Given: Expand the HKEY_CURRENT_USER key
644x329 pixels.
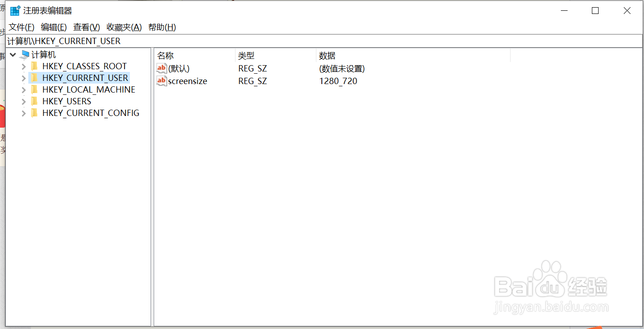Looking at the screenshot, I should pyautogui.click(x=24, y=78).
